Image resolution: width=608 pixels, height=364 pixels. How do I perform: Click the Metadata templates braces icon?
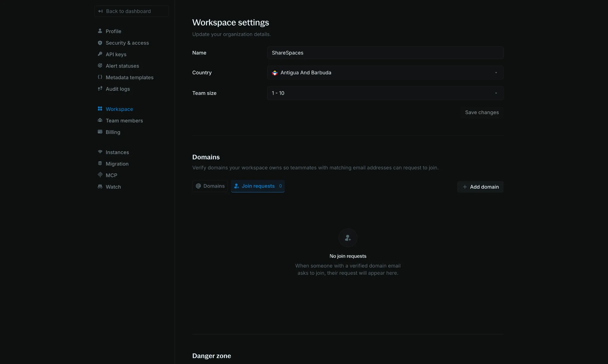click(x=100, y=77)
